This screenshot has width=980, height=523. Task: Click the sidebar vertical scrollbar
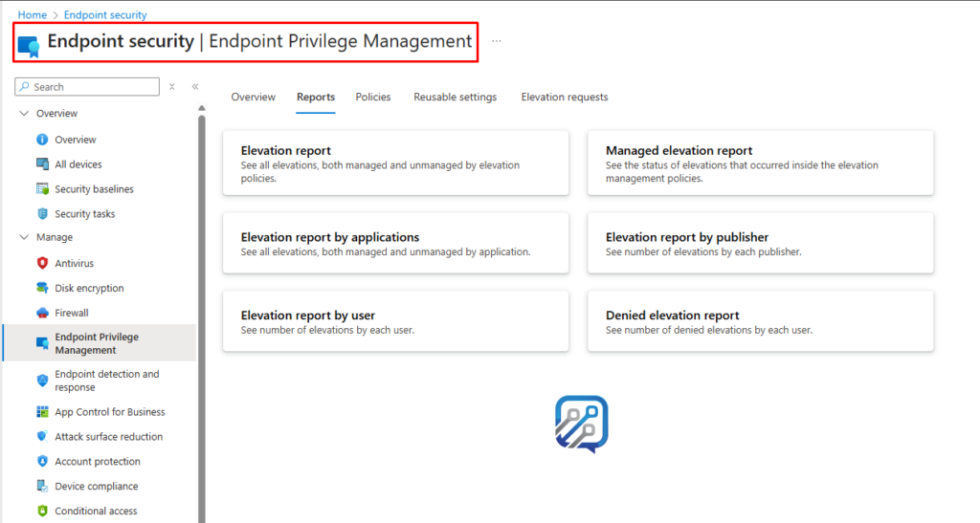201,318
